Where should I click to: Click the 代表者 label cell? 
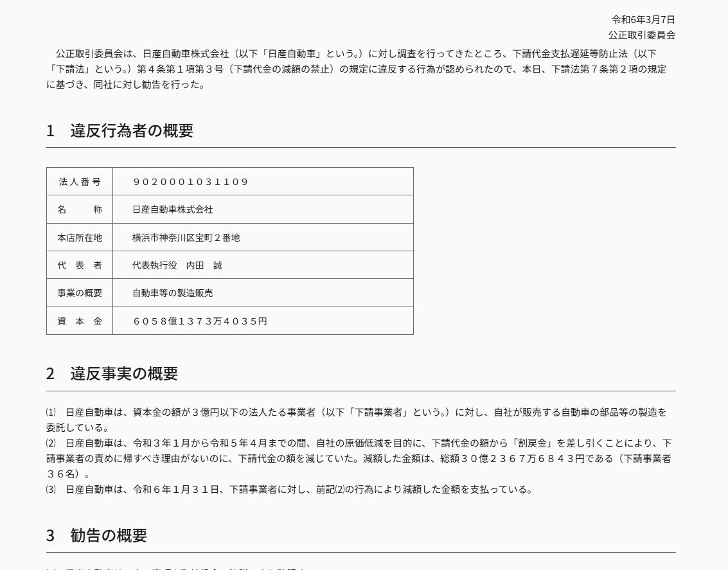[x=80, y=265]
